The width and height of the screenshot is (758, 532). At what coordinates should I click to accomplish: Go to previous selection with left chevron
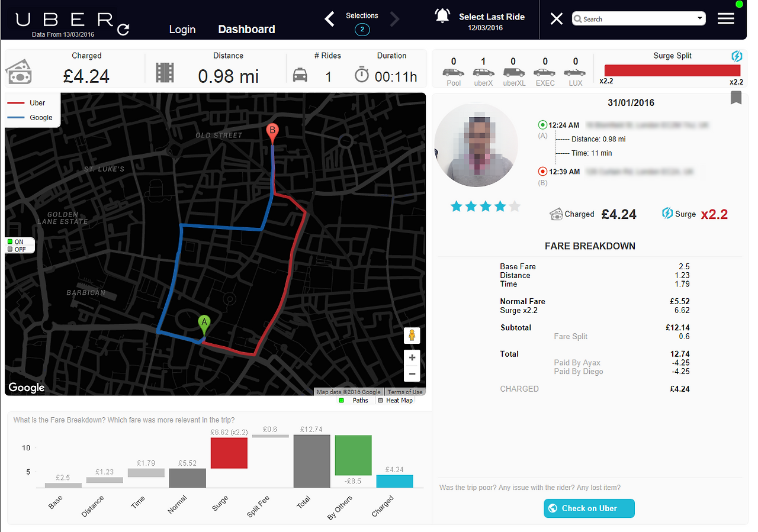pyautogui.click(x=330, y=19)
